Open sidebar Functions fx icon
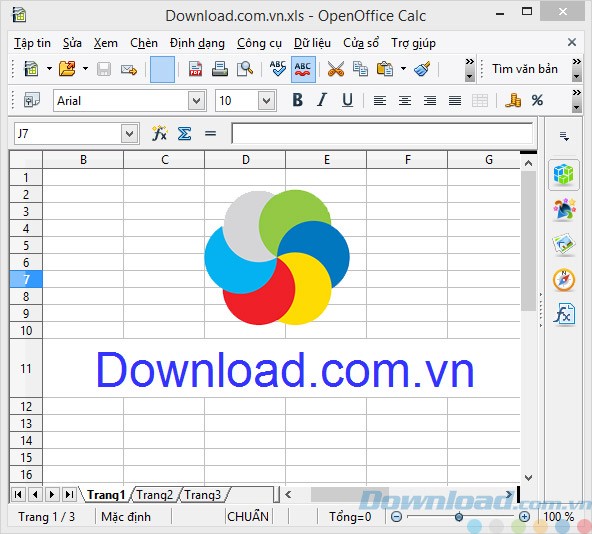Image resolution: width=592 pixels, height=534 pixels. pyautogui.click(x=564, y=314)
